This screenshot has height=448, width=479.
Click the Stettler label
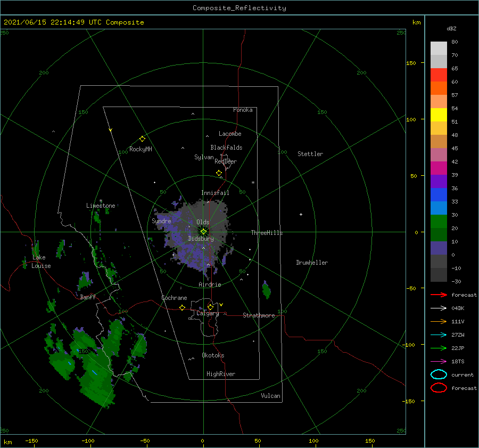(310, 154)
